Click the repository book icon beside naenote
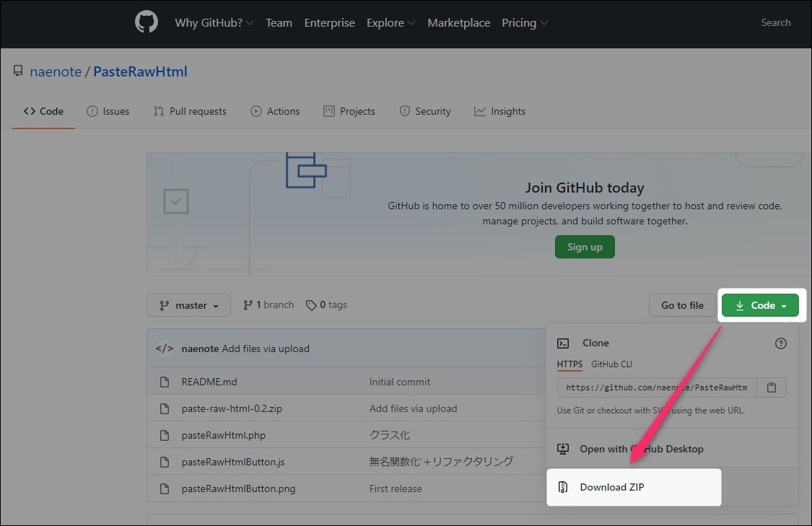The width and height of the screenshot is (812, 526). coord(17,71)
